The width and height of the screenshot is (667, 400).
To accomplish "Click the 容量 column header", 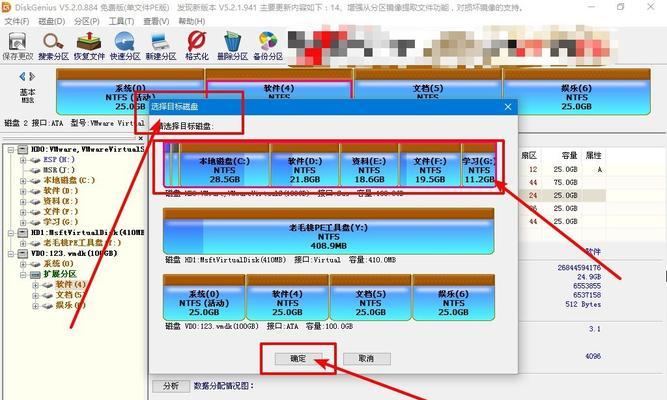I will click(x=569, y=155).
